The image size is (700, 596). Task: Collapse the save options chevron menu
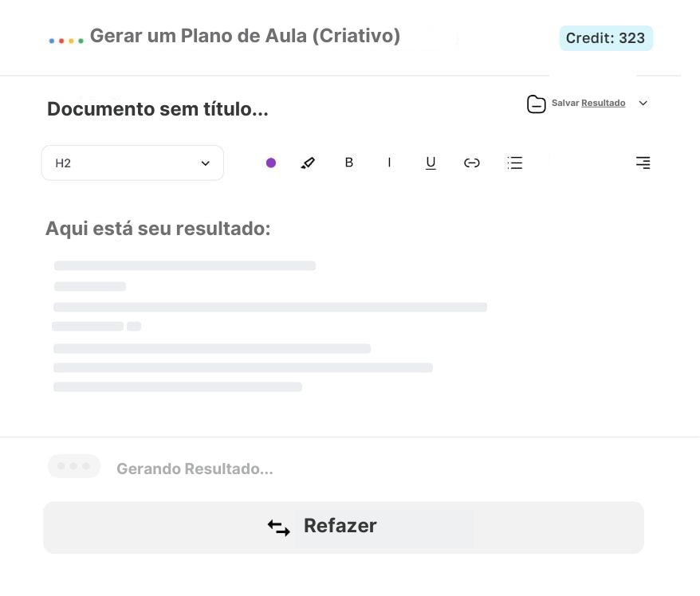(643, 103)
